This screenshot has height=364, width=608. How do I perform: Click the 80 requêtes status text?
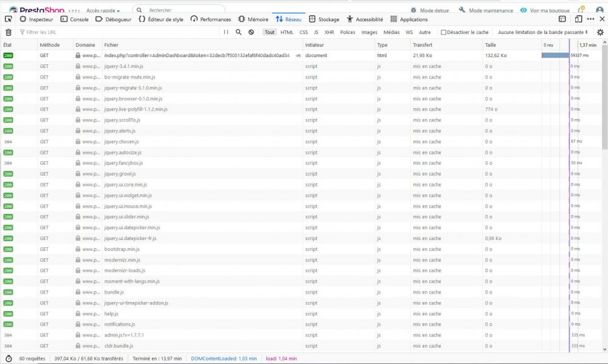(32, 359)
